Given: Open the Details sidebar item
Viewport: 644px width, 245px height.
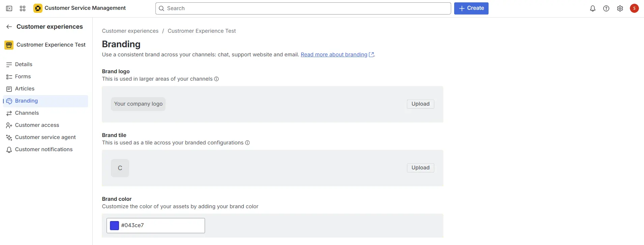Looking at the screenshot, I should tap(24, 64).
